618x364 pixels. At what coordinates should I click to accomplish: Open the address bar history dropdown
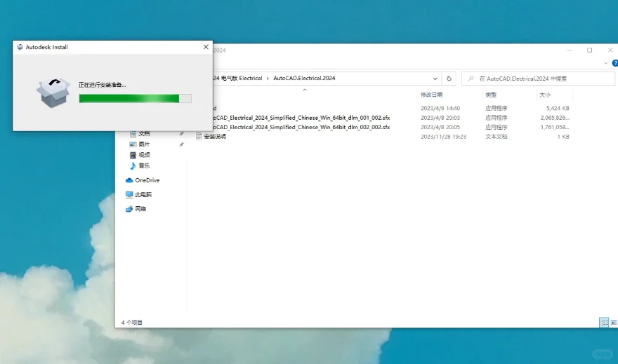point(435,79)
